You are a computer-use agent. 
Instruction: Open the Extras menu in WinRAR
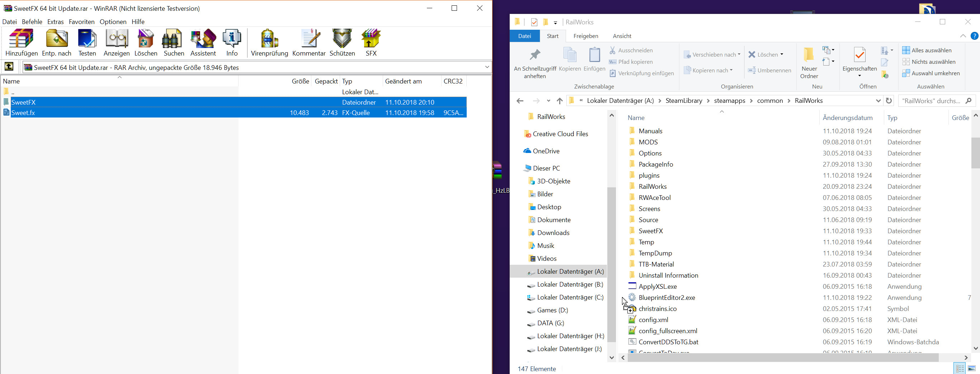coord(56,21)
